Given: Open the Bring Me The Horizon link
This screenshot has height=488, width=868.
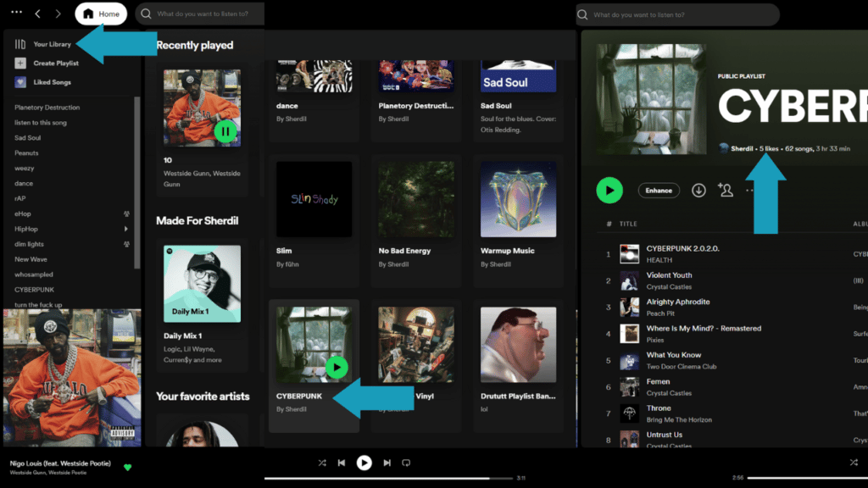Looking at the screenshot, I should (x=679, y=419).
